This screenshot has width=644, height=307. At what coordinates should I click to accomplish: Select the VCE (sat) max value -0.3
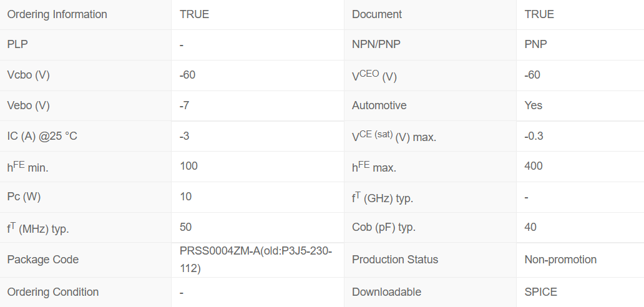tap(534, 136)
